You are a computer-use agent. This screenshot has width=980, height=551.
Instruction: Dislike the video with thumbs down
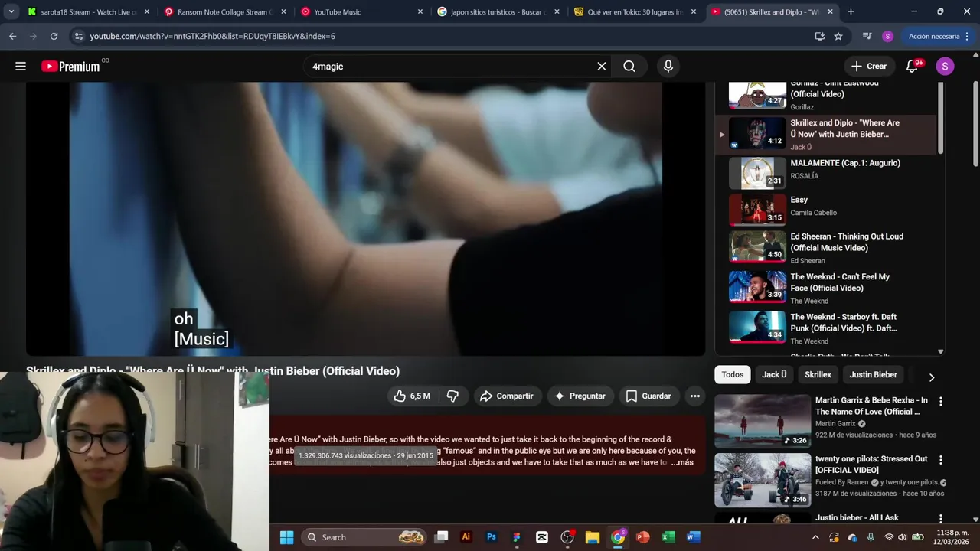coord(452,396)
